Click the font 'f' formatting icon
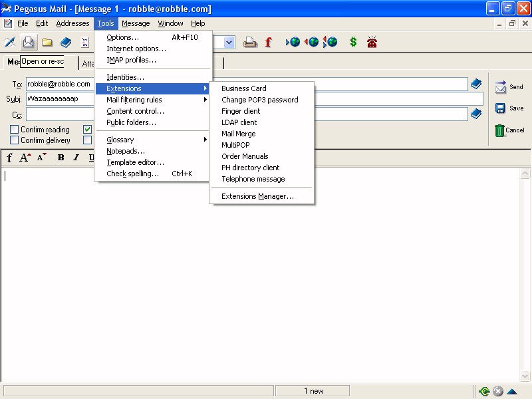 [x=9, y=158]
